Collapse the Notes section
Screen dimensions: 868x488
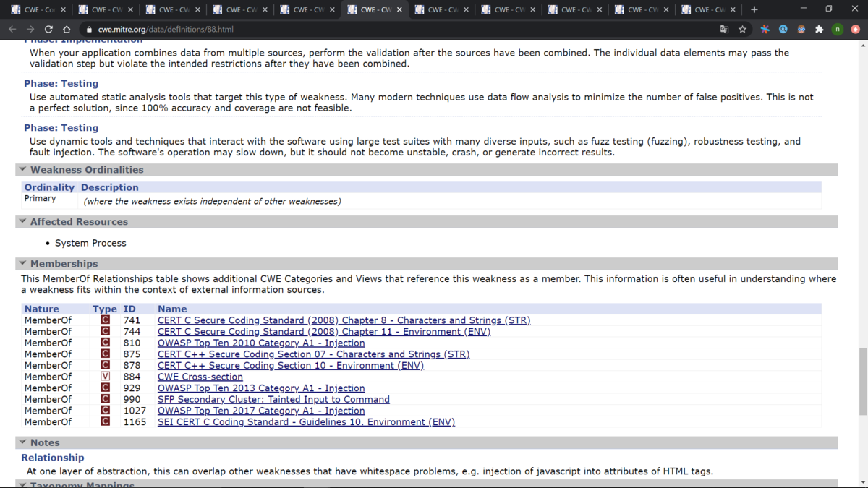[x=22, y=442]
